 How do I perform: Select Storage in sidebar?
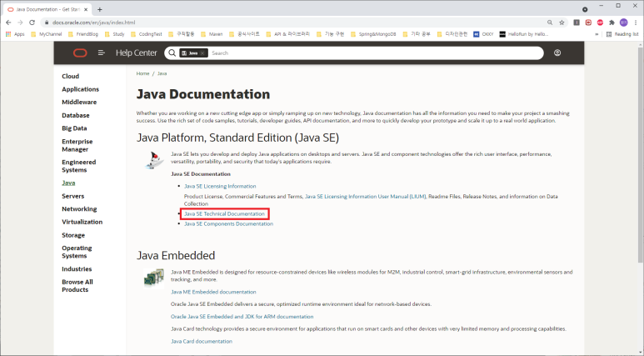coord(73,235)
